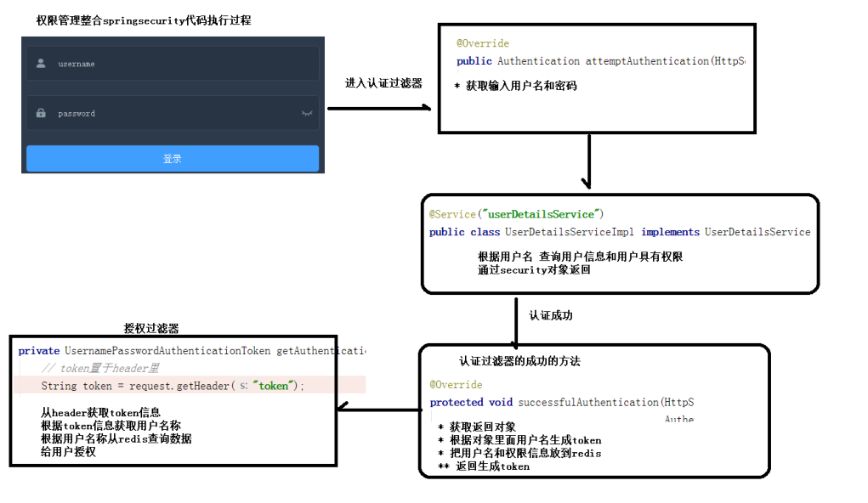Click the text 给用户授权
Screen dimensions: 868x503
68,452
